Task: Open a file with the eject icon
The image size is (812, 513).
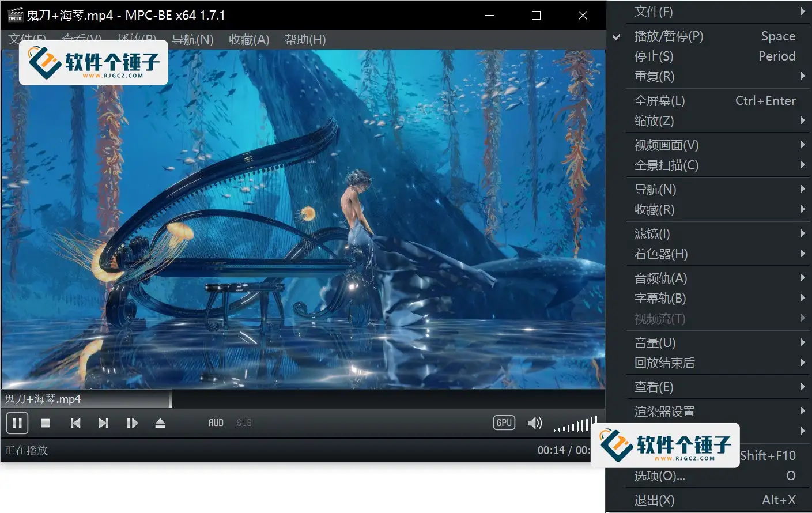Action: (160, 423)
